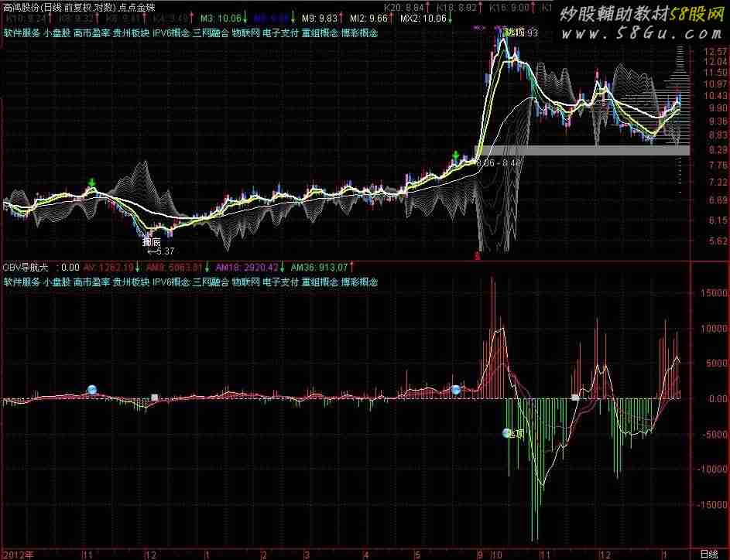730x560 pixels.
Task: Select 小盘股 tag in the OBV indicator panel
Action: tap(57, 282)
